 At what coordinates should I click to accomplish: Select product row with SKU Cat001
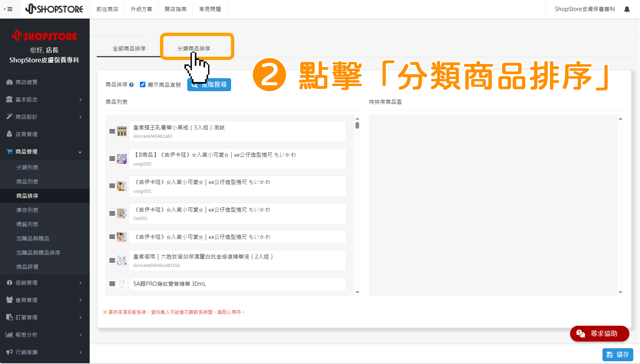(x=237, y=214)
